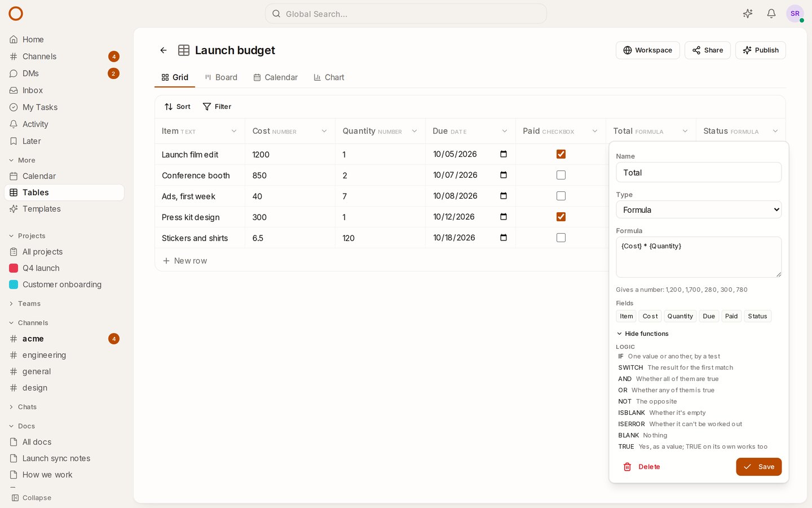This screenshot has width=812, height=508.
Task: Open the field Type dropdown set to Formula
Action: 699,209
